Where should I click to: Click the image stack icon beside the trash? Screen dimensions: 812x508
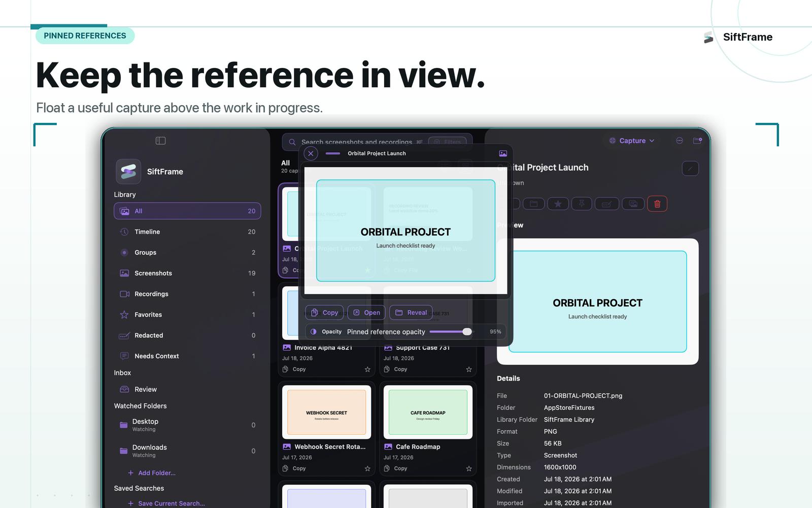point(633,204)
